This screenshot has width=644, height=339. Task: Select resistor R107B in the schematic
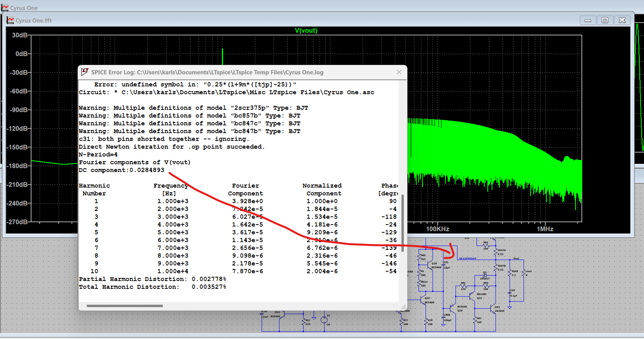pyautogui.click(x=496, y=268)
